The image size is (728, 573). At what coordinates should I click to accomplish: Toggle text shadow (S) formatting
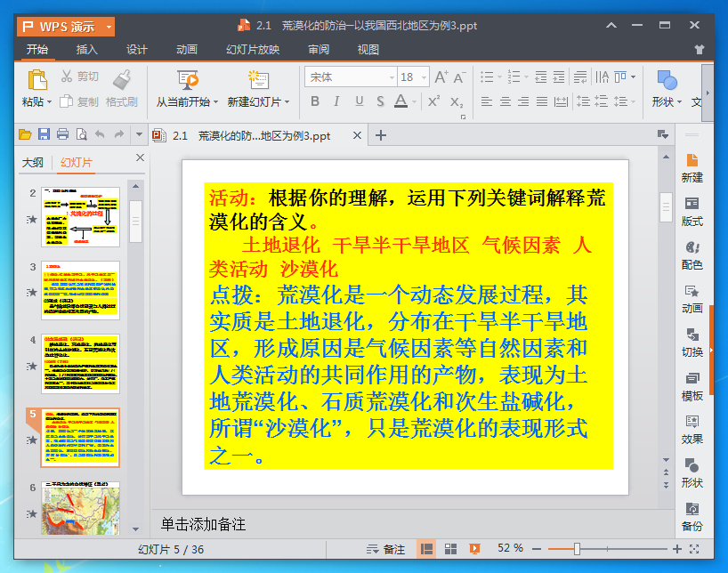click(x=380, y=101)
